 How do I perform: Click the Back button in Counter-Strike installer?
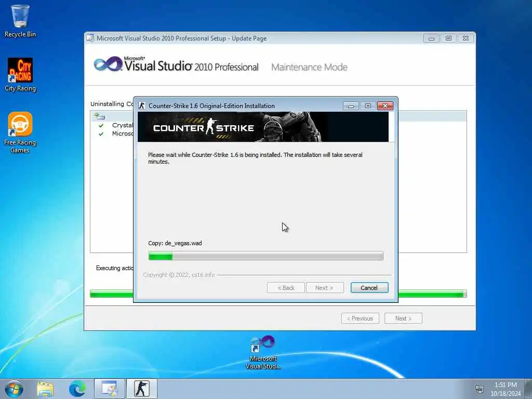(286, 288)
